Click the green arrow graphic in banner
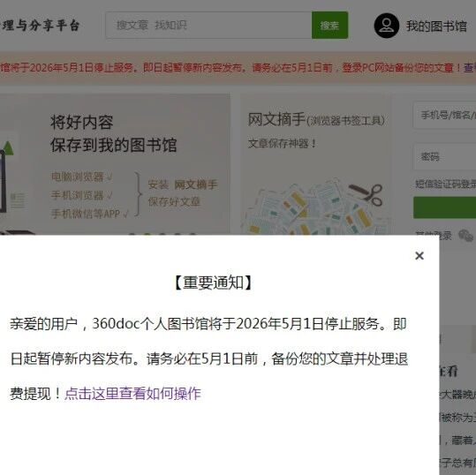The height and width of the screenshot is (475, 476). click(8, 148)
